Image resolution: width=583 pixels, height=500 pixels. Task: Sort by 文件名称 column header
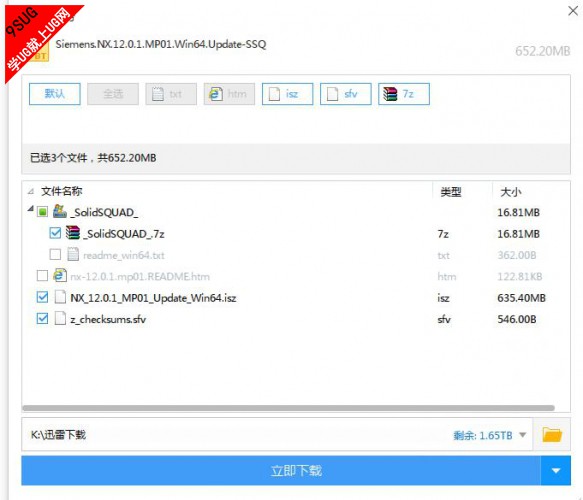pos(61,191)
